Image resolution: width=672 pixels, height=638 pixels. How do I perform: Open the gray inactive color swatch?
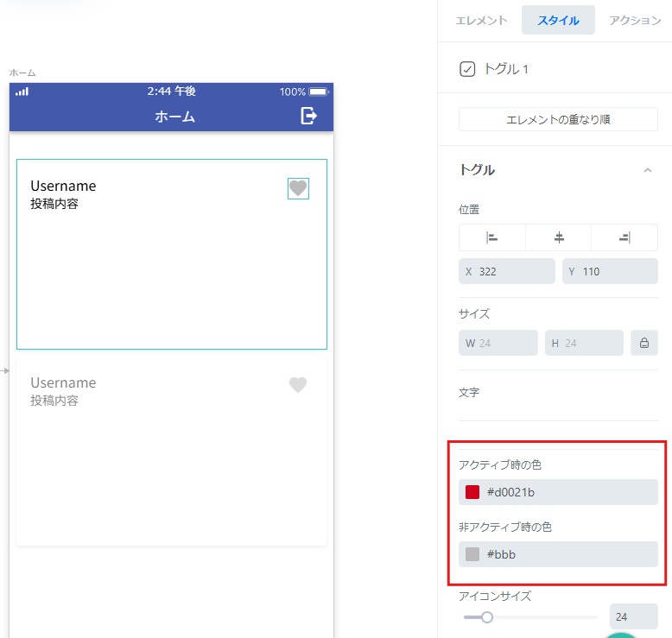472,554
